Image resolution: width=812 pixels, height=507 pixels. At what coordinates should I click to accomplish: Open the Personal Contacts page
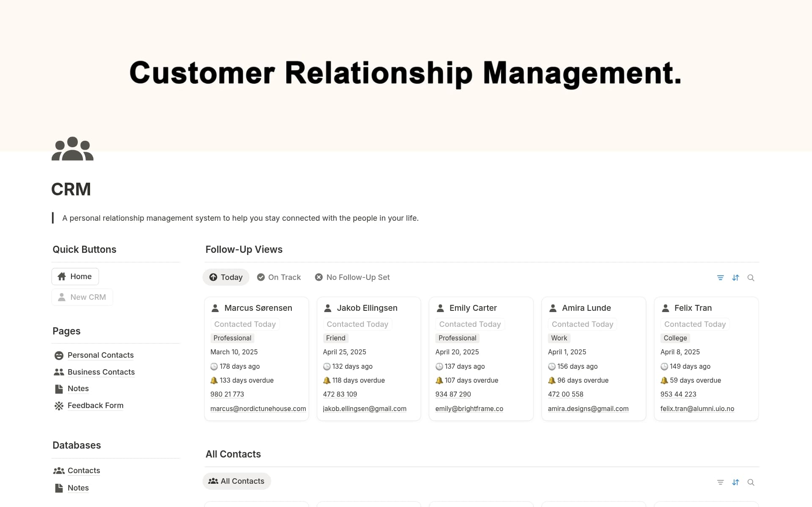coord(100,355)
